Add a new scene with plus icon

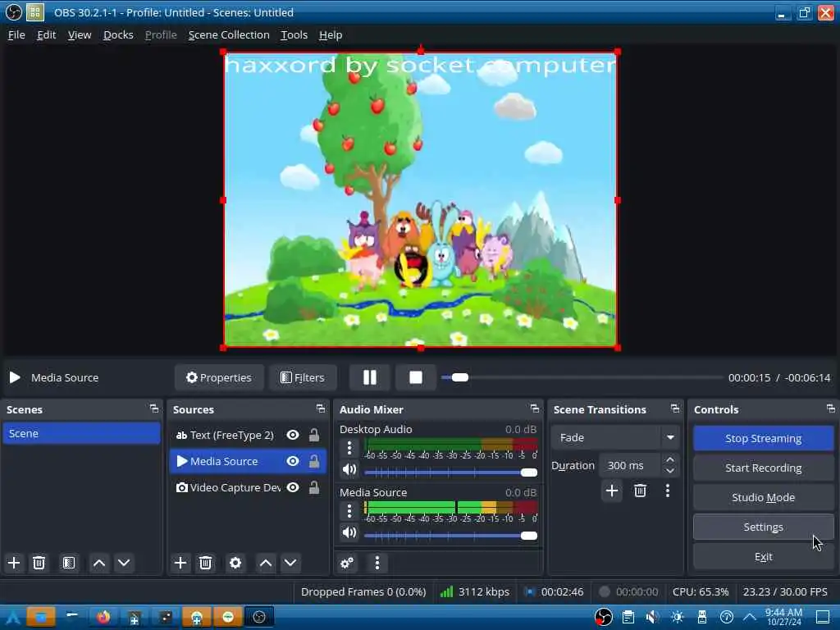coord(14,563)
